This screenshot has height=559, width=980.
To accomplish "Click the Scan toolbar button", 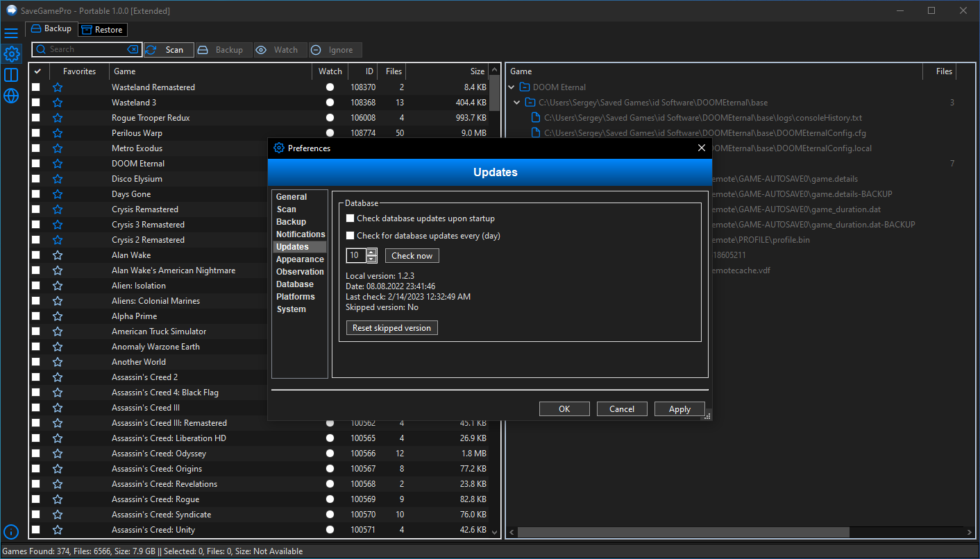I will point(169,50).
